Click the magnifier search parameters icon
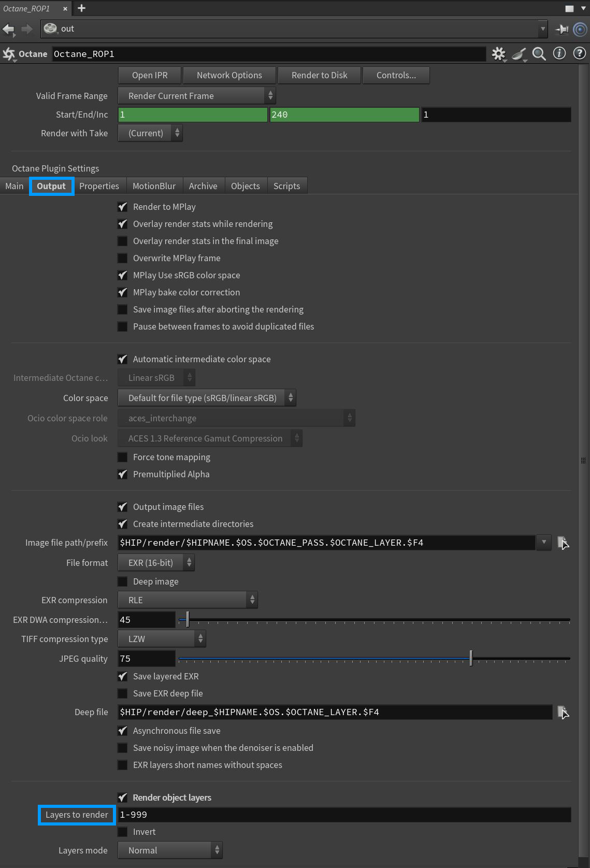 539,53
